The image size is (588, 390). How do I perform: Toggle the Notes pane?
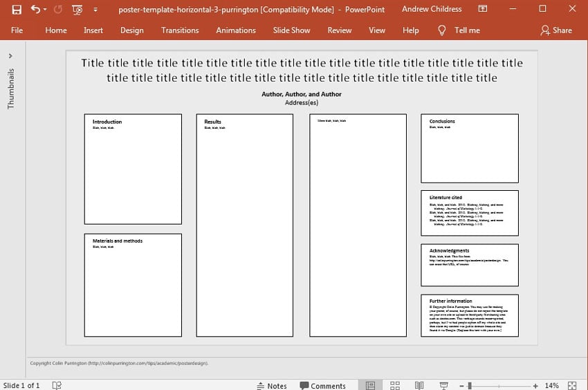(271, 385)
